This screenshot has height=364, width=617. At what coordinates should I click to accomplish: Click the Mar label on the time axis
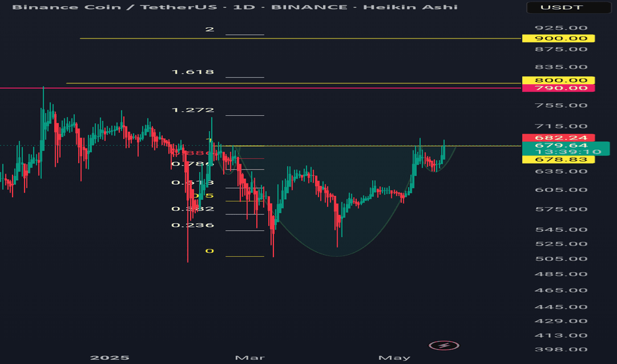click(250, 357)
